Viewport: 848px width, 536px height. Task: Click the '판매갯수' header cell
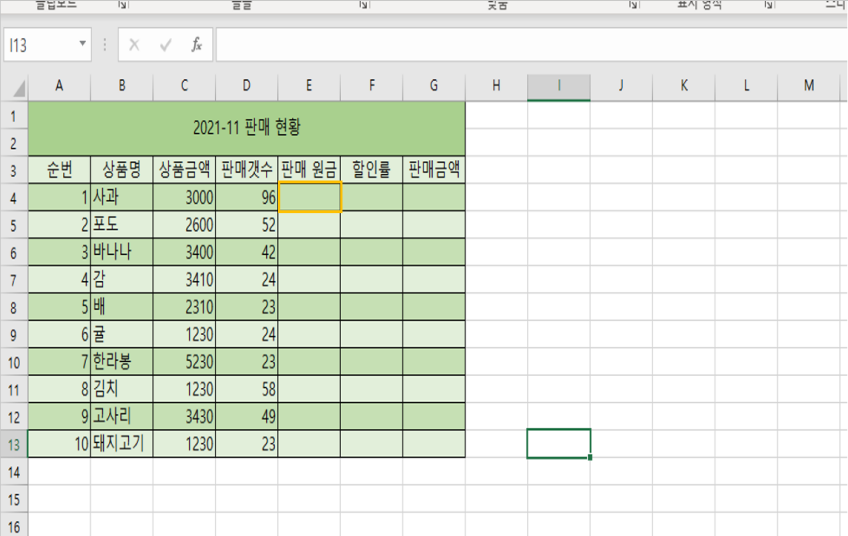pyautogui.click(x=247, y=170)
